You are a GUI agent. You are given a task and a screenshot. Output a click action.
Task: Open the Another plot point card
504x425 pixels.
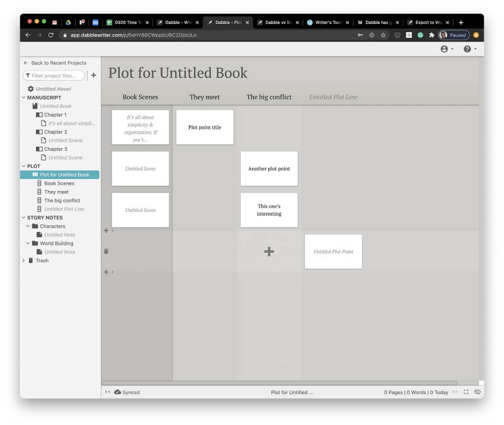pos(269,168)
